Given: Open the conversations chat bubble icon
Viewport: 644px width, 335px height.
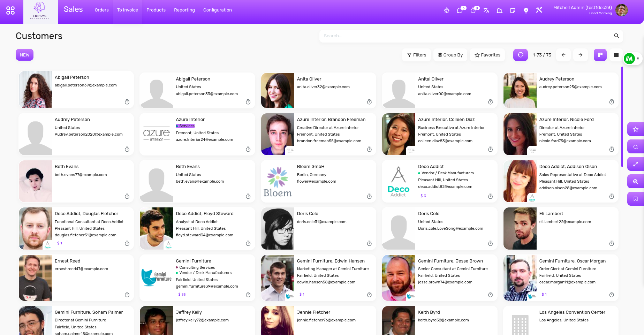Looking at the screenshot, I should [x=460, y=10].
